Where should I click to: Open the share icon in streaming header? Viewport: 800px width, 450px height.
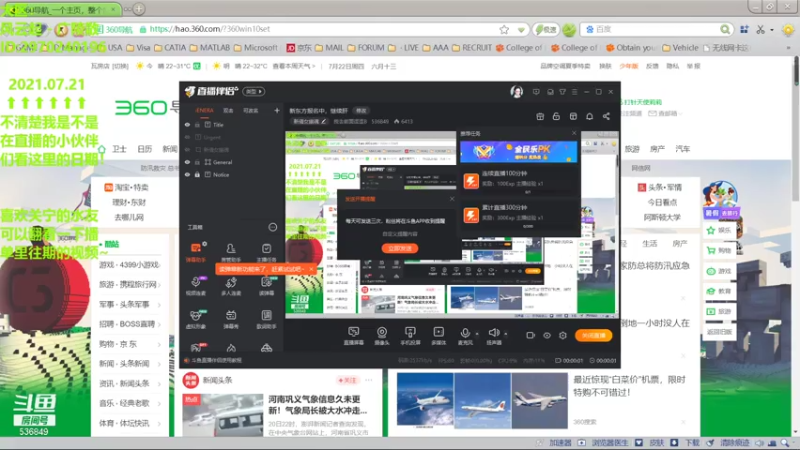(606, 116)
